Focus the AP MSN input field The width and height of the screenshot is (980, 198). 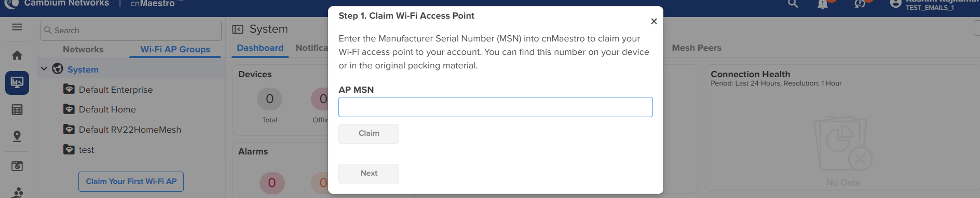coord(495,107)
